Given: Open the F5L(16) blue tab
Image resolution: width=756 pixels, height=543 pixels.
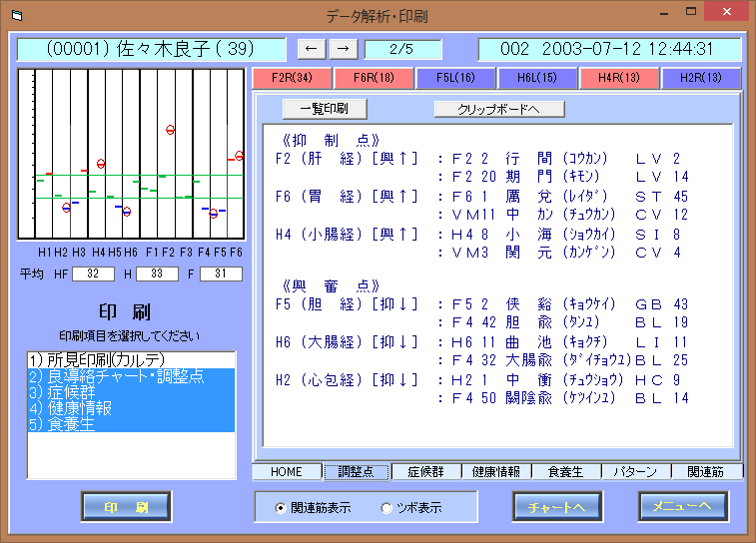Looking at the screenshot, I should pyautogui.click(x=454, y=78).
